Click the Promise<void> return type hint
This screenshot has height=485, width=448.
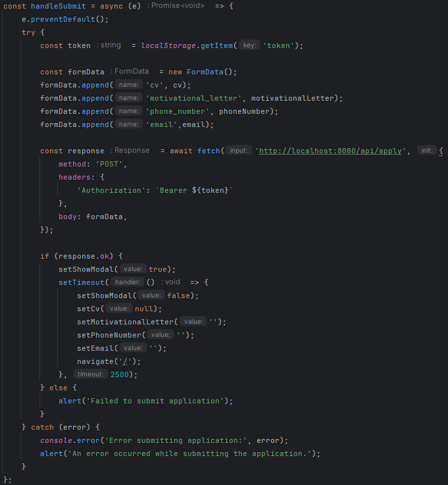(x=175, y=6)
